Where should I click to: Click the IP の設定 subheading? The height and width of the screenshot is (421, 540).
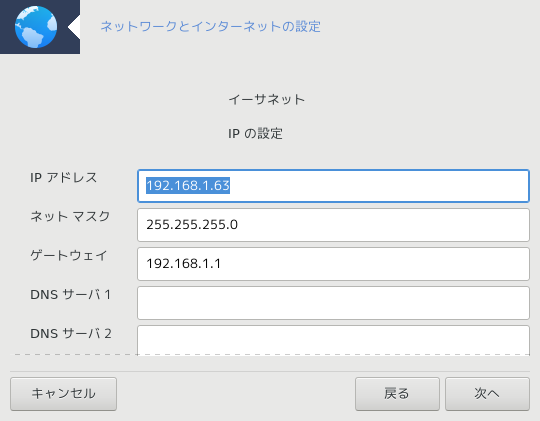(255, 133)
